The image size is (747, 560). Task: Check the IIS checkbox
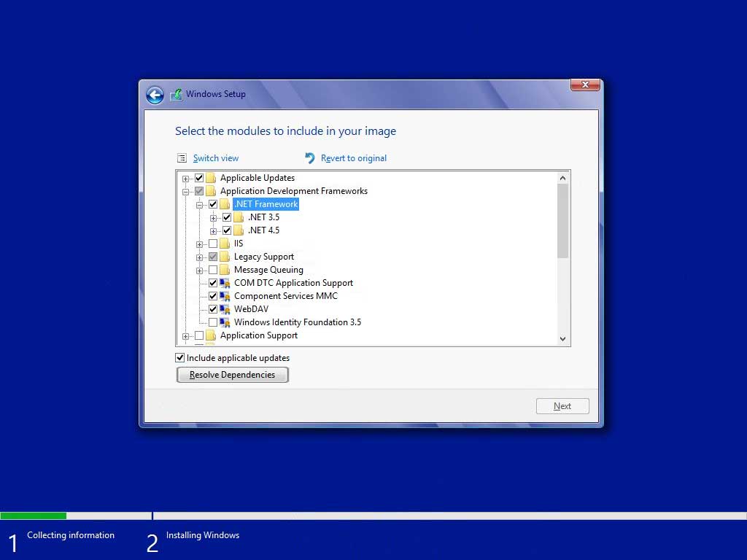pos(213,244)
